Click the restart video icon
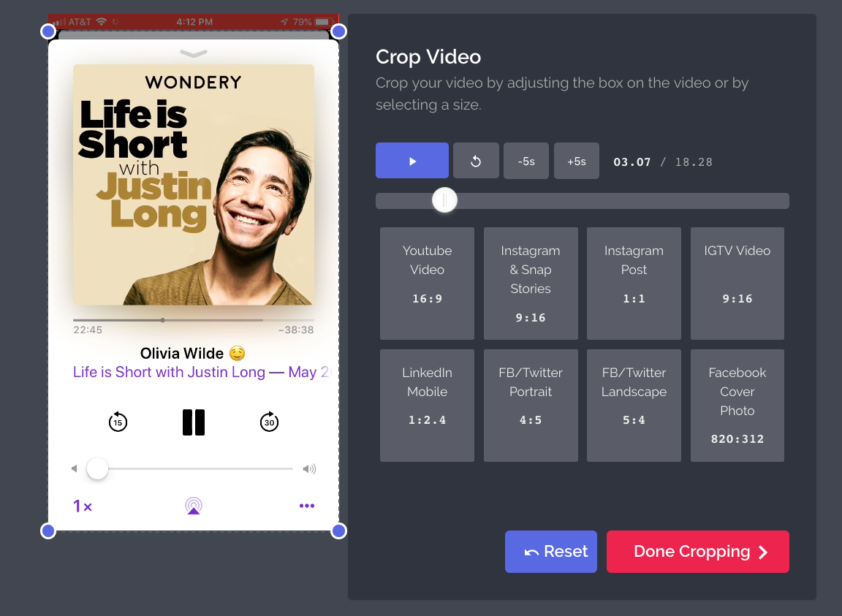The width and height of the screenshot is (842, 616). pos(476,161)
